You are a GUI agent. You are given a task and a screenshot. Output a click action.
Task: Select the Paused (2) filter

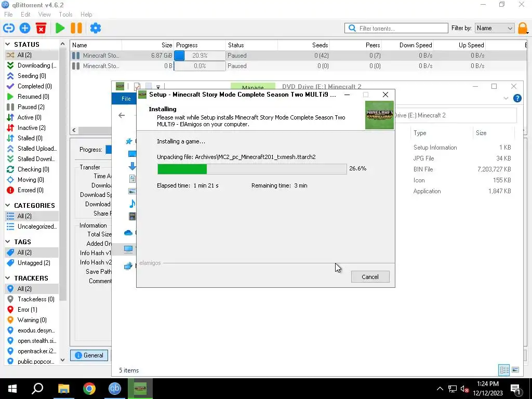point(32,107)
